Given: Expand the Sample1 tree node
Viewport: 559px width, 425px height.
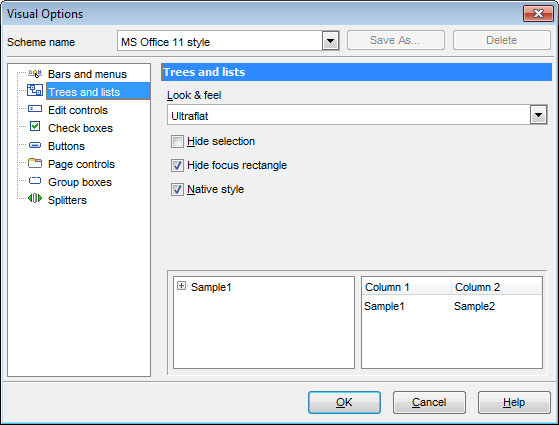Looking at the screenshot, I should (181, 286).
